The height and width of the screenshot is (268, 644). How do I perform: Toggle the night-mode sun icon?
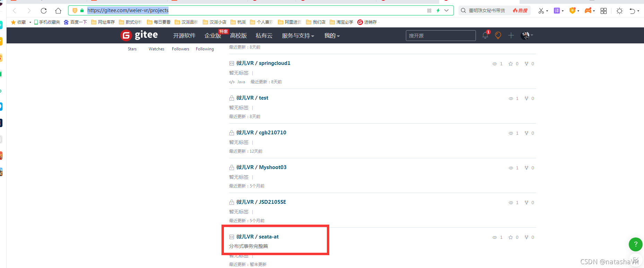click(x=619, y=11)
